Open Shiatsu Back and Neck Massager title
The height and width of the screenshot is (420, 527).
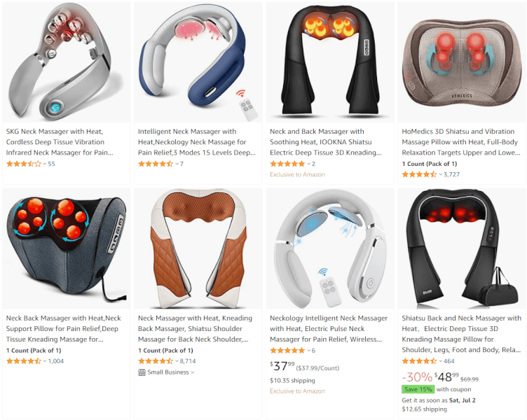coord(461,334)
